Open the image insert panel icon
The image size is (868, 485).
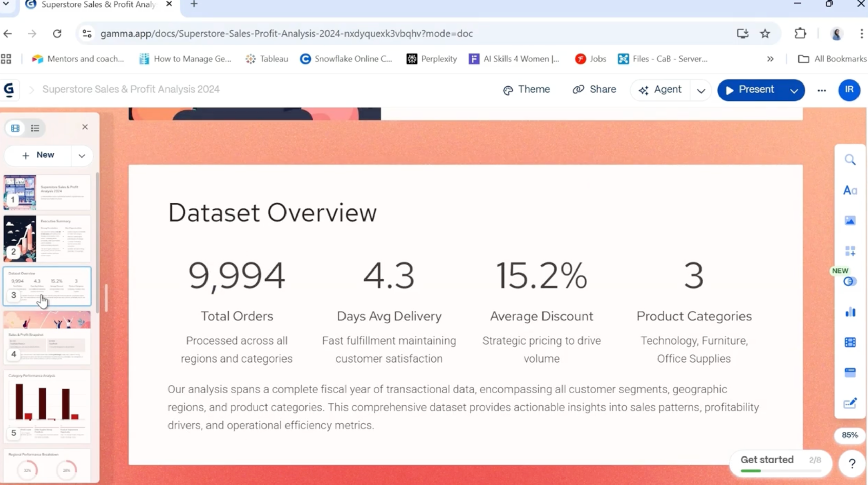[850, 221]
